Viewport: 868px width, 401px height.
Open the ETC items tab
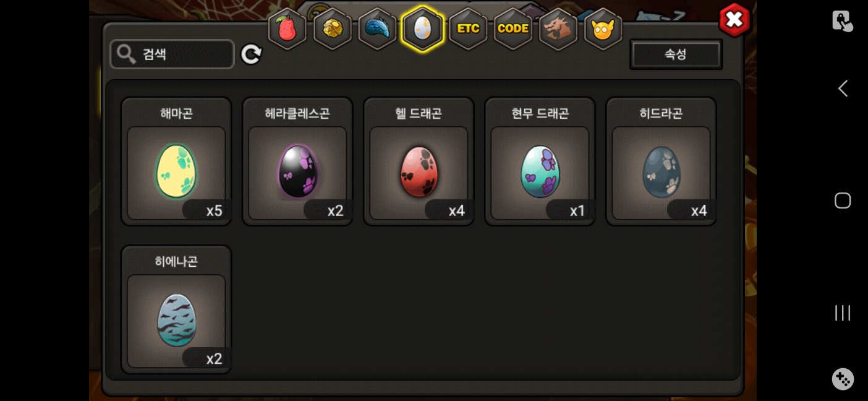tap(468, 28)
